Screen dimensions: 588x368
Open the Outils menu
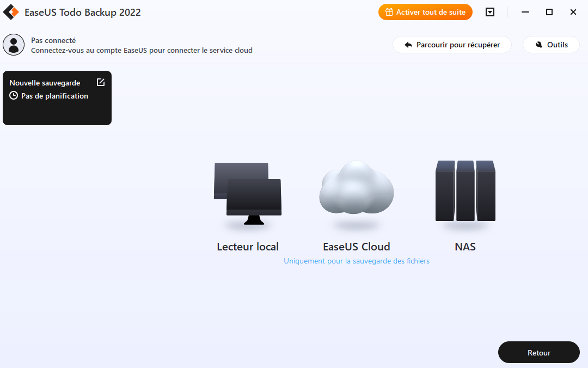(x=551, y=45)
